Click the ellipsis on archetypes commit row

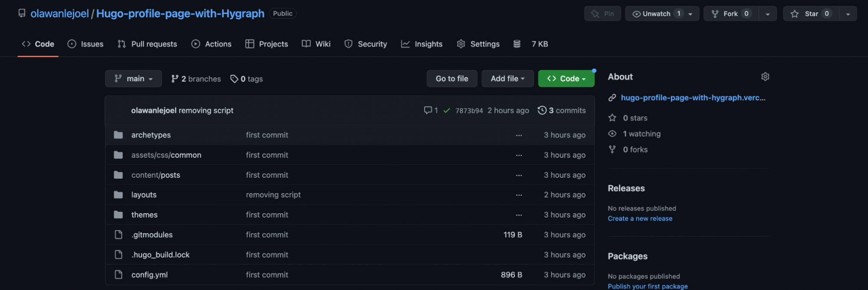(519, 135)
